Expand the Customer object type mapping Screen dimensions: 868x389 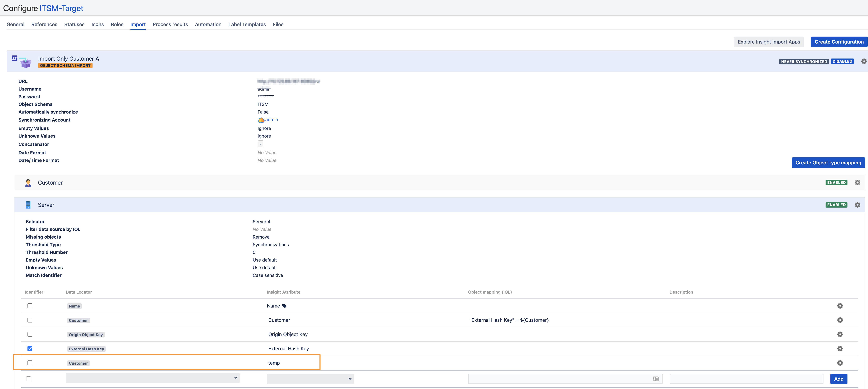(50, 182)
